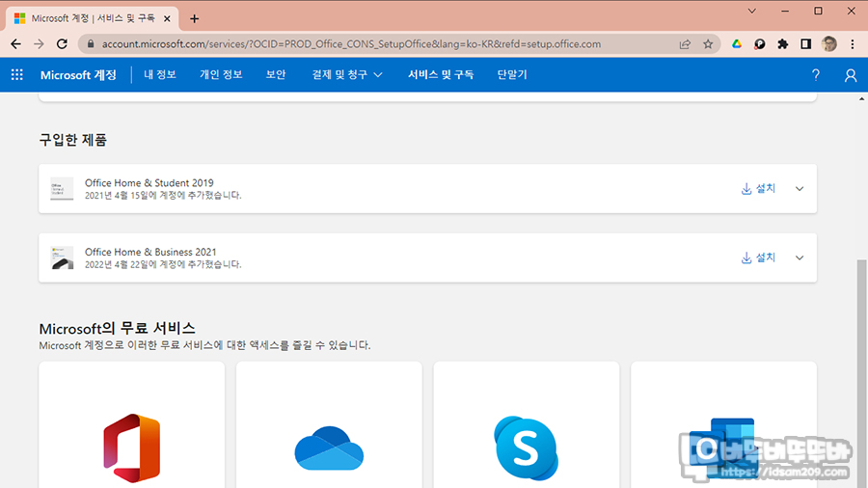
Task: Expand Office Home & Student 2019 details
Action: 800,189
